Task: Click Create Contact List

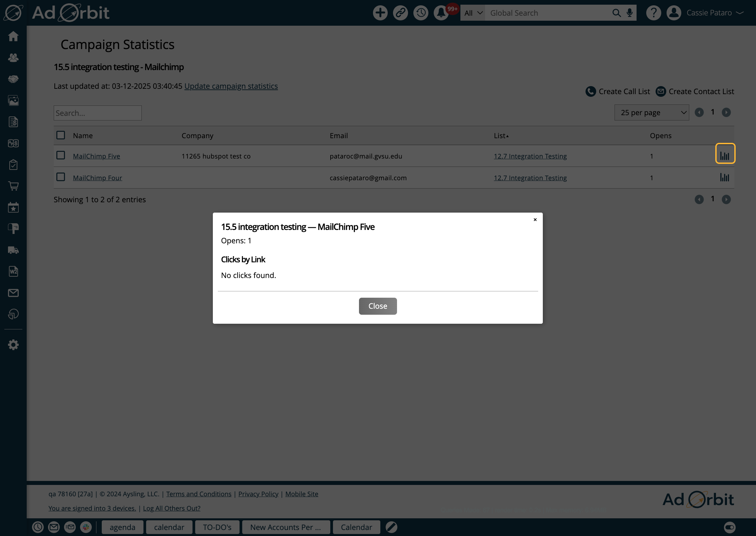Action: pyautogui.click(x=695, y=91)
